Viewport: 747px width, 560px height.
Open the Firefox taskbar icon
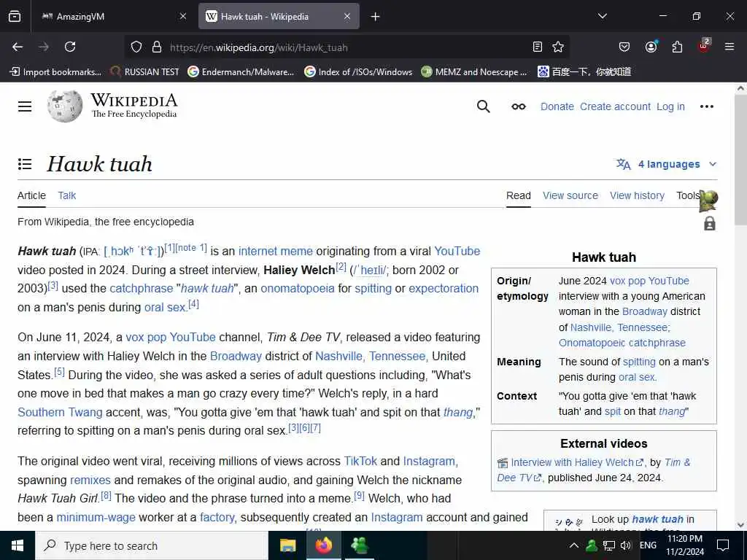(323, 545)
